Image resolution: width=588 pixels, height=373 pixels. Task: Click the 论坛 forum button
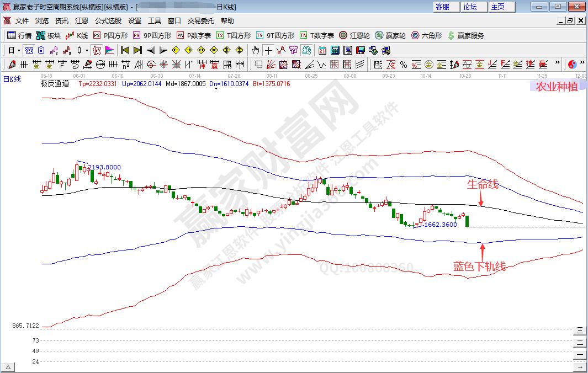click(x=470, y=7)
